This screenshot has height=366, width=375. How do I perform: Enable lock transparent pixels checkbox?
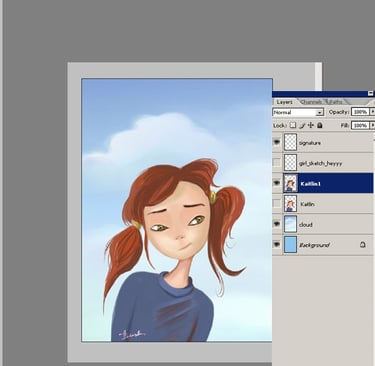[292, 125]
